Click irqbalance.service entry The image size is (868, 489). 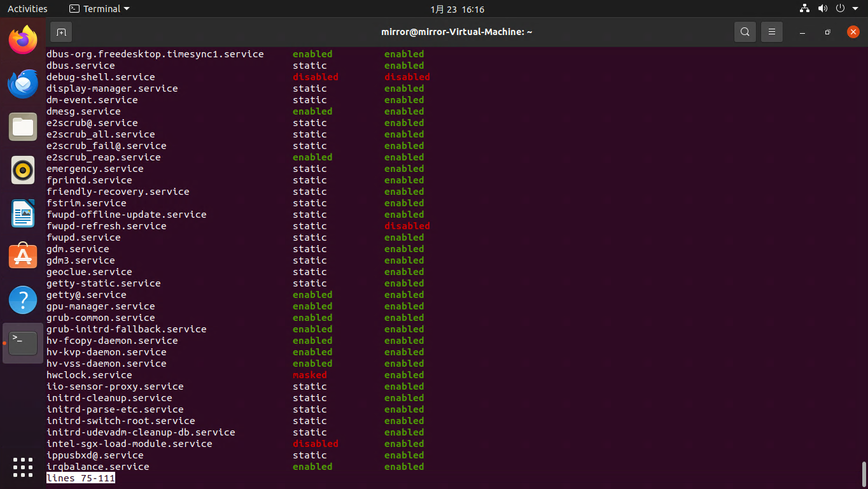coord(98,467)
